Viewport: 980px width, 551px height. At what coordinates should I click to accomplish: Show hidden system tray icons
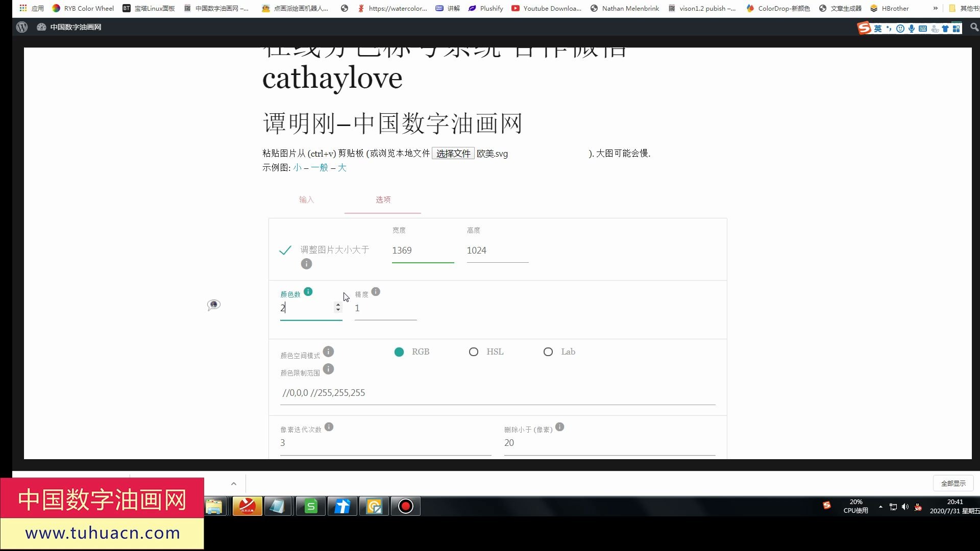[880, 507]
